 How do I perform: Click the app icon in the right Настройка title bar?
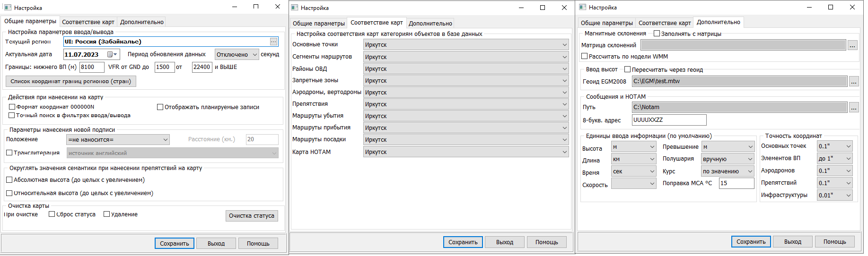(x=583, y=7)
